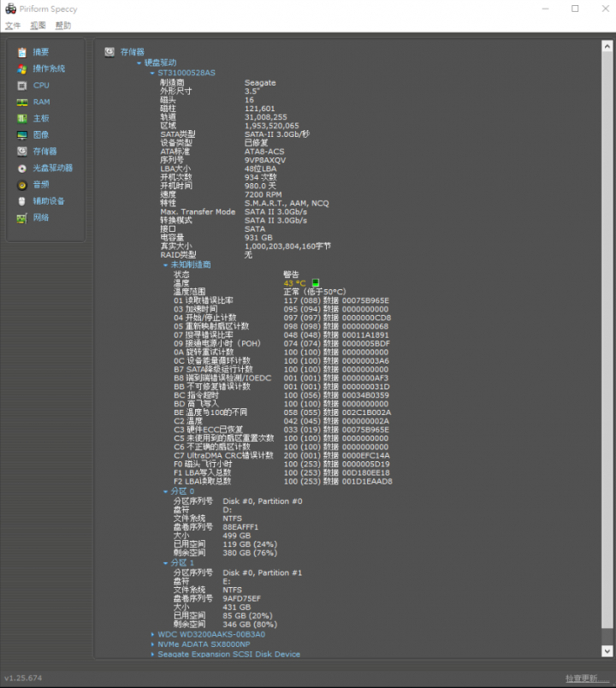Viewport: 616px width, 688px height.
Task: Open the 视图 menu
Action: click(38, 26)
